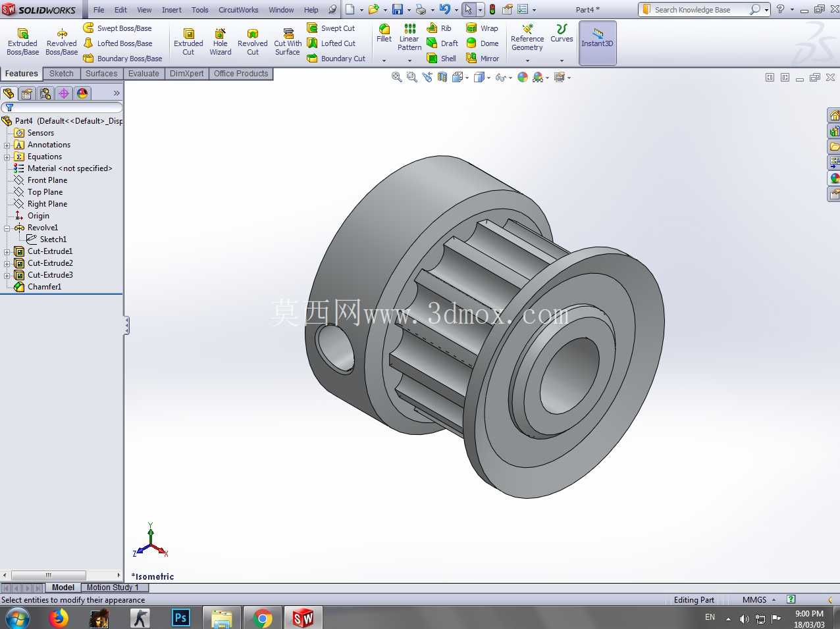Open Linear Pattern dropdown arrow

point(409,61)
